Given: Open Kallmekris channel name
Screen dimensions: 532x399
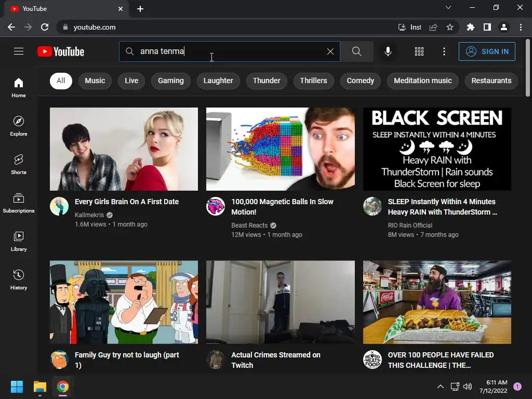Looking at the screenshot, I should point(89,215).
